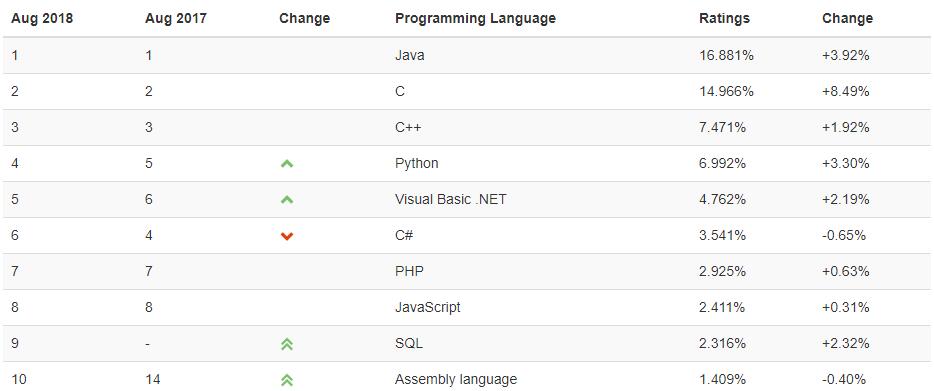Click the 3.541% rating value
Image resolution: width=934 pixels, height=391 pixels.
pos(723,235)
